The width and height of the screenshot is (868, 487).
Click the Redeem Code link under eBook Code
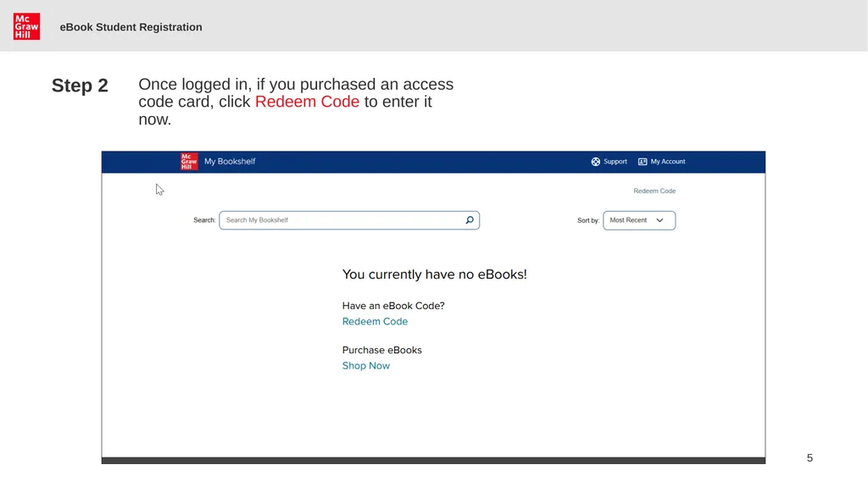click(375, 322)
